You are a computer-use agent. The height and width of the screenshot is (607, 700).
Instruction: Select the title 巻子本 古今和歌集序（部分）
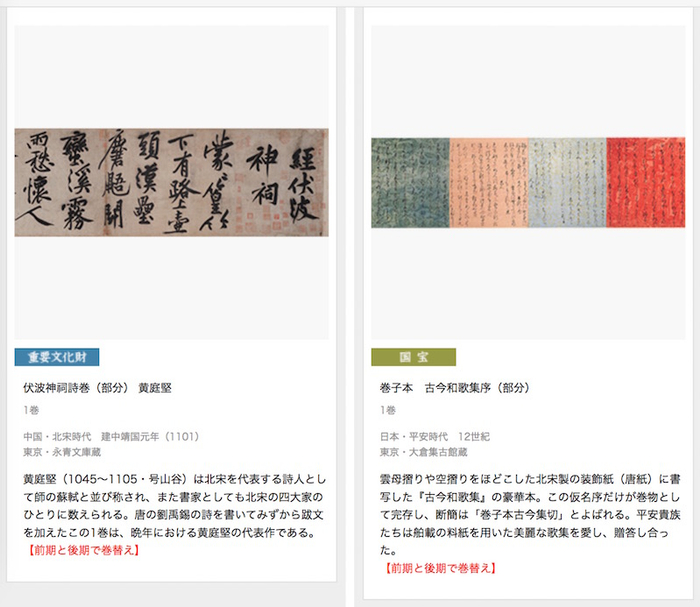pyautogui.click(x=454, y=388)
